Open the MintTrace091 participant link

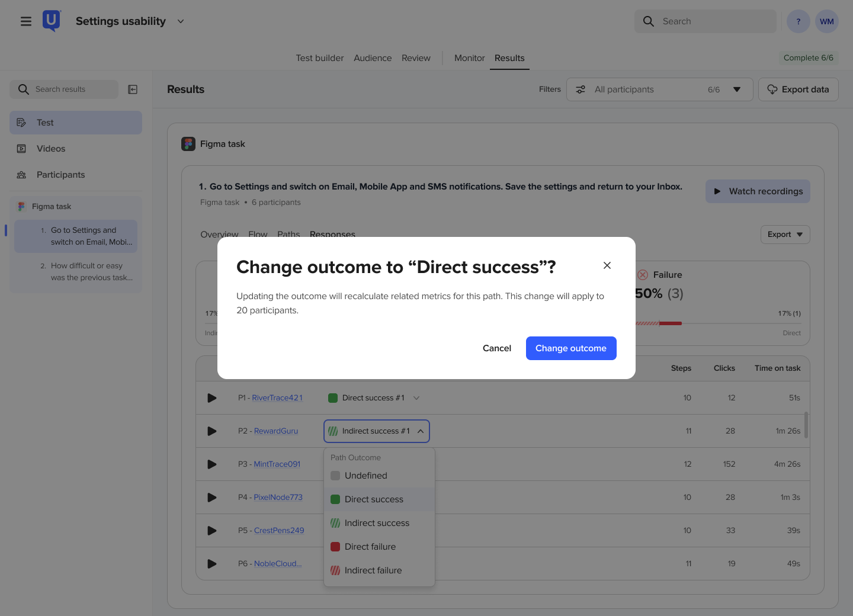click(x=277, y=464)
